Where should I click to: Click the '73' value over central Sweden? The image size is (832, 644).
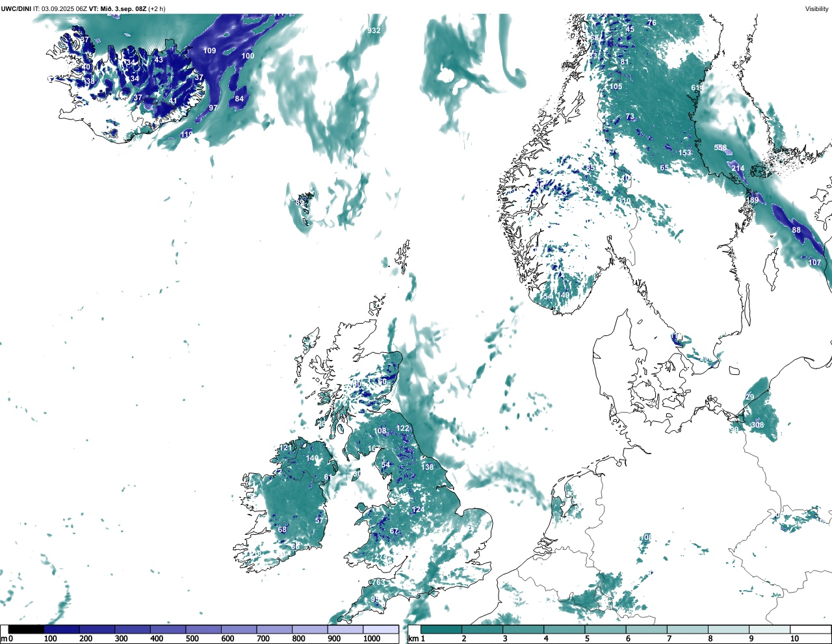tap(630, 116)
